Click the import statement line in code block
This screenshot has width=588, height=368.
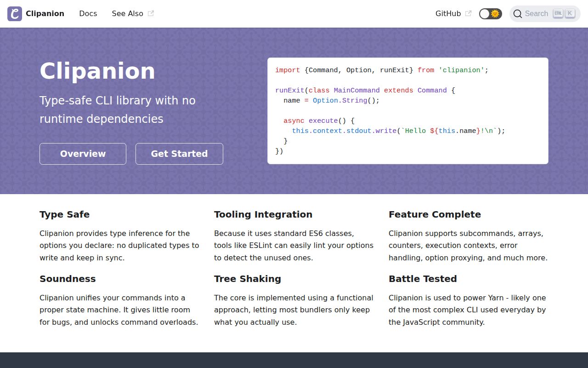pos(382,70)
